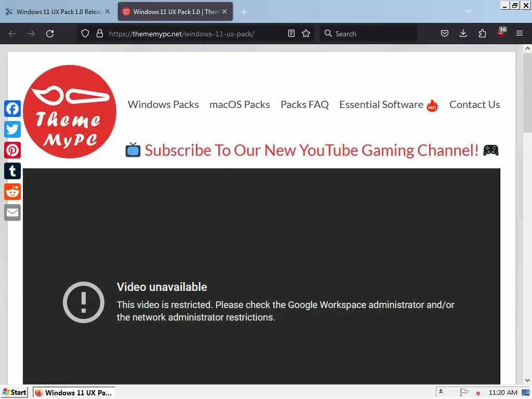Open a new browser tab

point(244,11)
